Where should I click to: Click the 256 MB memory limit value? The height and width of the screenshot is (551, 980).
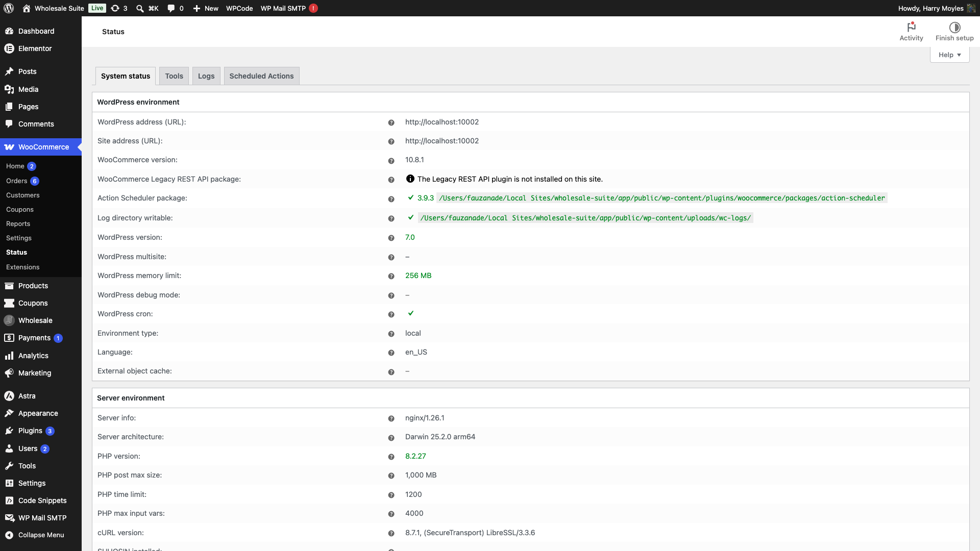pyautogui.click(x=418, y=275)
